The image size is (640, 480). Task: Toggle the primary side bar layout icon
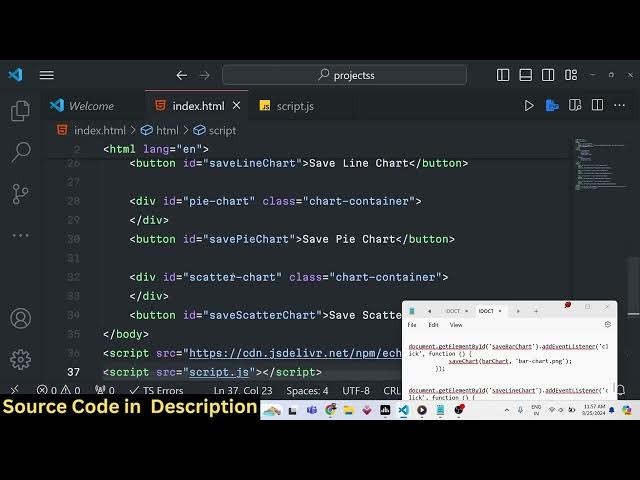(503, 75)
